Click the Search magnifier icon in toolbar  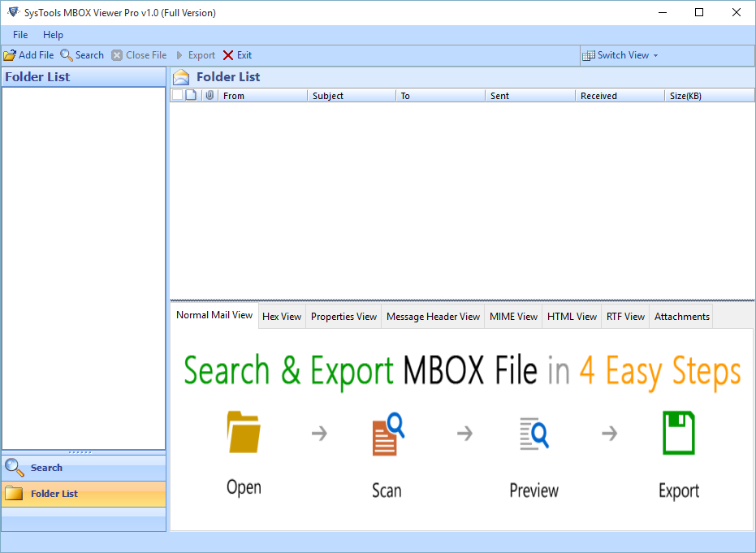(67, 55)
